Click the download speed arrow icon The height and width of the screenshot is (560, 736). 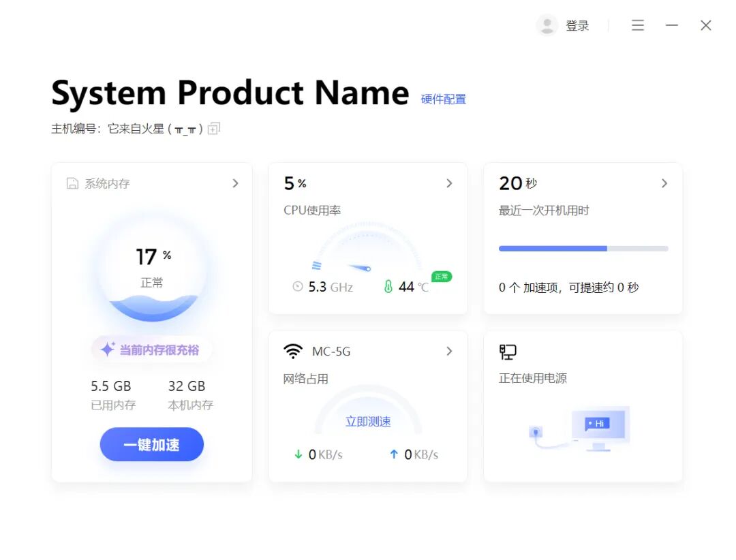click(298, 454)
